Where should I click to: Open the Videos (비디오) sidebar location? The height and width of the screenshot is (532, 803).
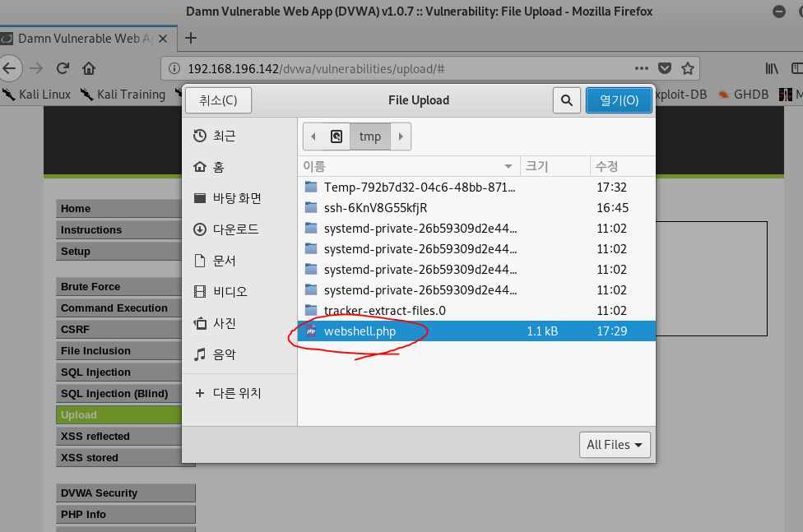pyautogui.click(x=239, y=292)
